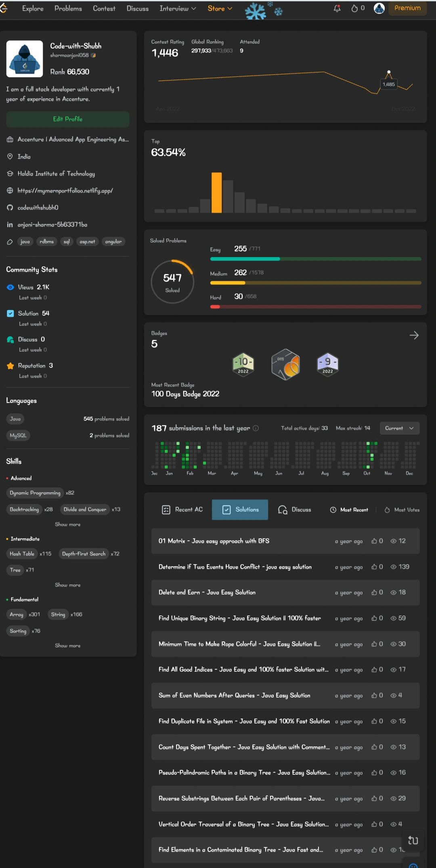
Task: Click the Medium solved progress bar
Action: coord(316,283)
